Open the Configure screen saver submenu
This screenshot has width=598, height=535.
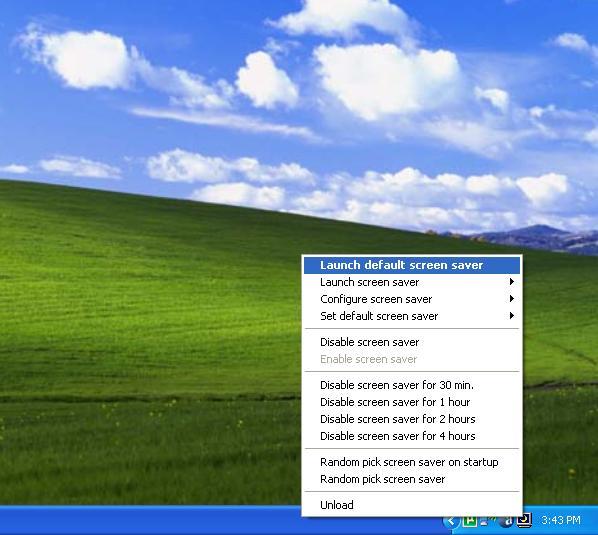[412, 299]
